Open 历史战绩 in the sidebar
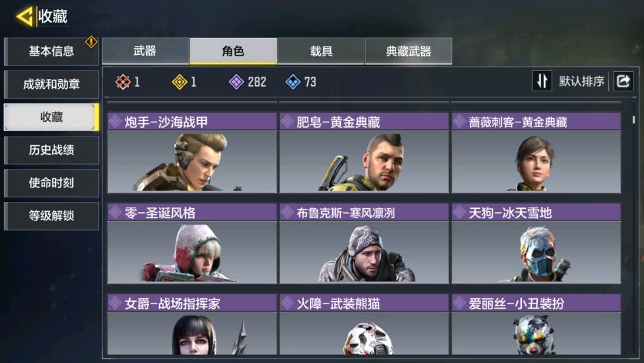This screenshot has width=644, height=363. click(51, 150)
